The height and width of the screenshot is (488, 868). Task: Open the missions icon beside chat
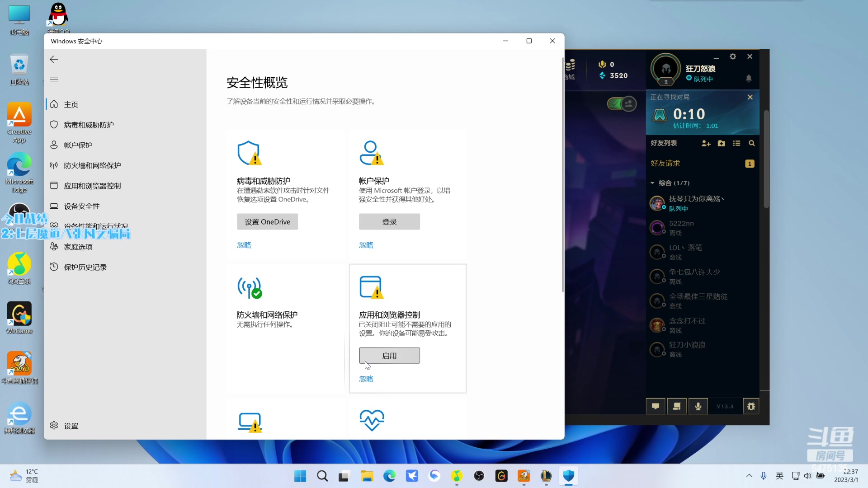tap(677, 406)
